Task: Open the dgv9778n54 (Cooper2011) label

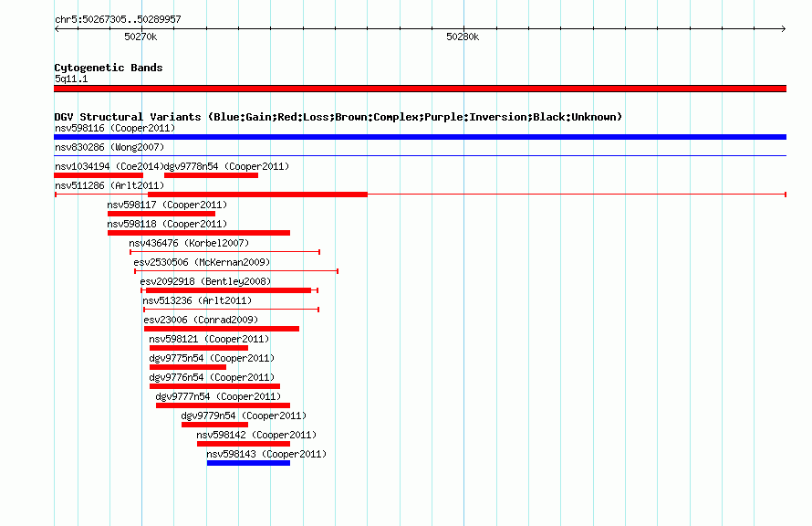Action: pos(226,166)
